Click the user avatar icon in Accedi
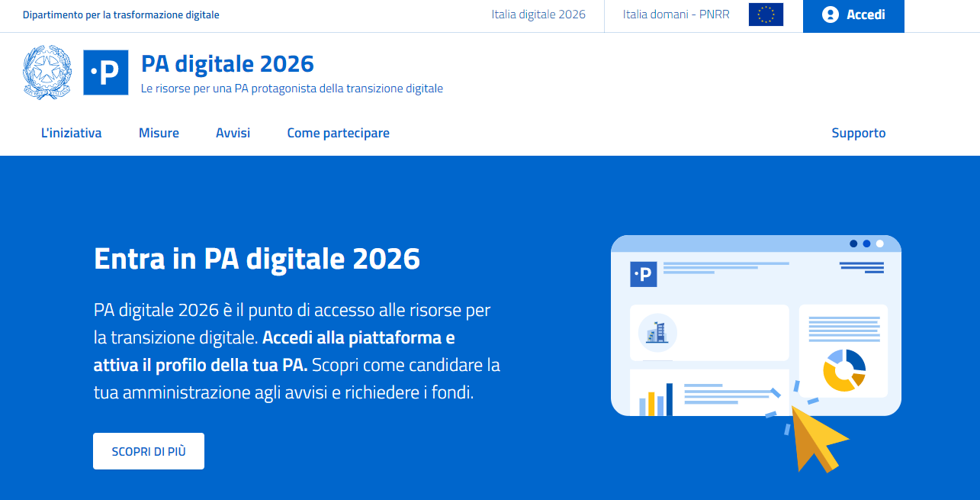 click(x=831, y=15)
